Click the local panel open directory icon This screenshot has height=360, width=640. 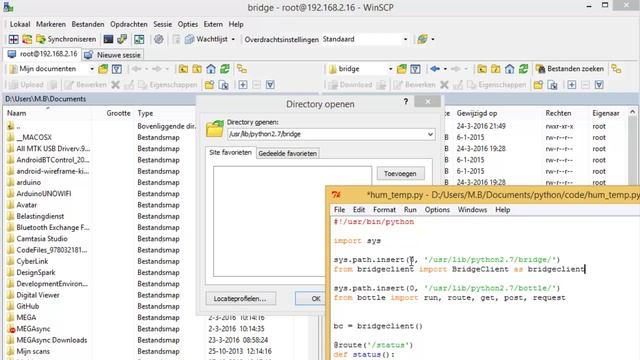tap(103, 69)
